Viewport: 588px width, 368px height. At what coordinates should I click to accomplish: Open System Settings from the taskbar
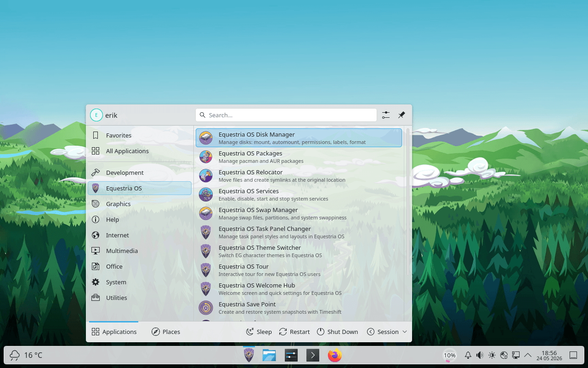click(x=291, y=355)
